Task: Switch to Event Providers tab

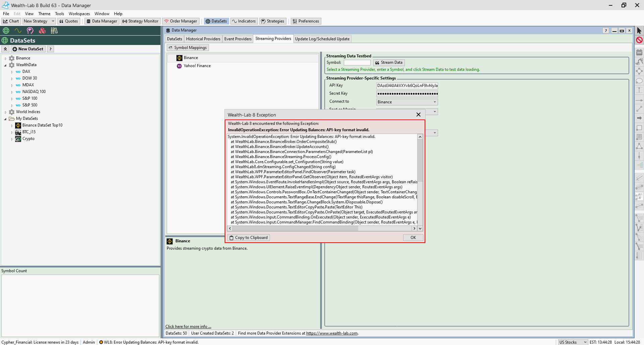Action: point(238,39)
